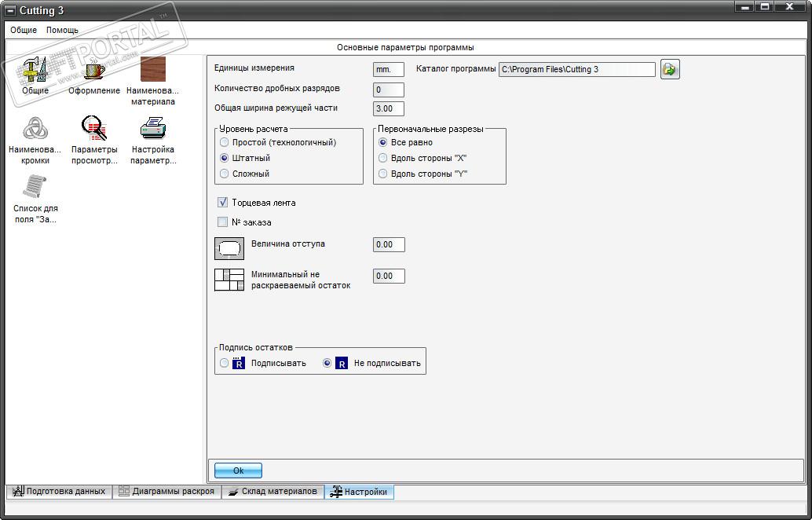Click the R icon next to Подписывать

[x=238, y=363]
